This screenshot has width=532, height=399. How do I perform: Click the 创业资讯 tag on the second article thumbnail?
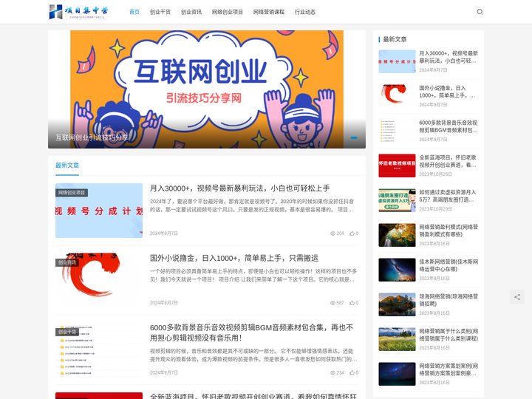(66, 262)
